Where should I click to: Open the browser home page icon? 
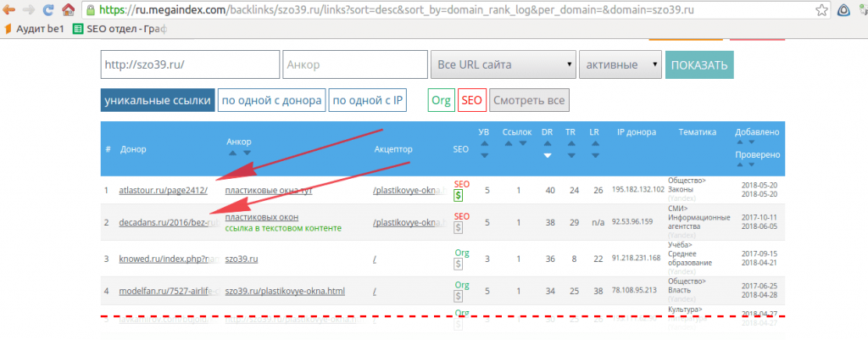click(x=68, y=9)
